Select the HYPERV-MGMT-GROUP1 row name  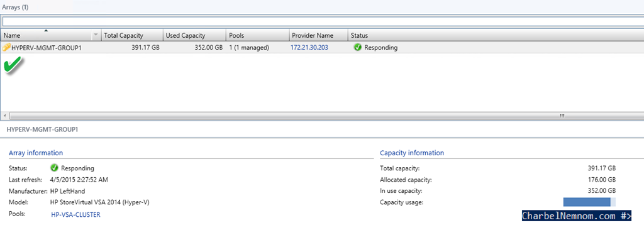(x=47, y=48)
